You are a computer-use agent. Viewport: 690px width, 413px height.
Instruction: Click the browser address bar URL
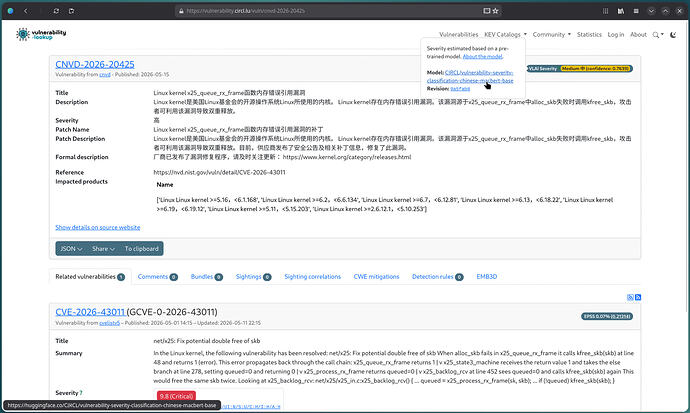point(246,11)
